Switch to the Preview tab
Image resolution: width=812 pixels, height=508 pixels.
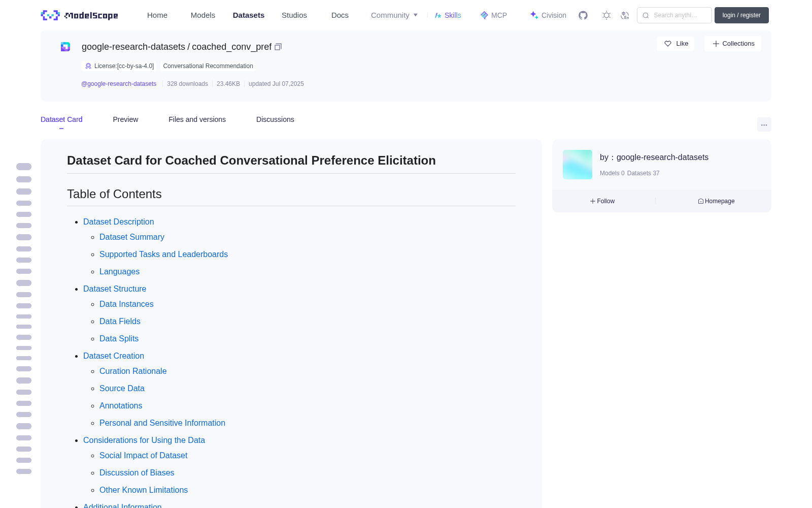click(125, 119)
